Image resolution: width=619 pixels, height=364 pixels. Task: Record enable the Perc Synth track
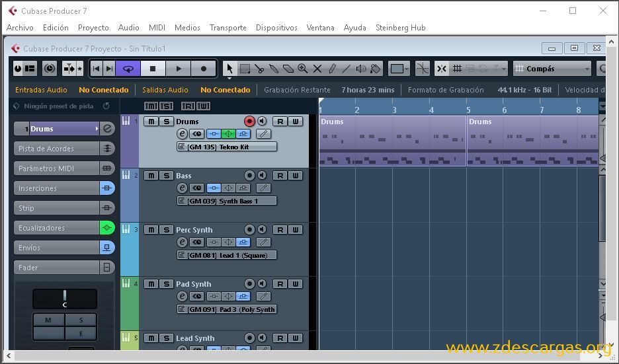(249, 229)
